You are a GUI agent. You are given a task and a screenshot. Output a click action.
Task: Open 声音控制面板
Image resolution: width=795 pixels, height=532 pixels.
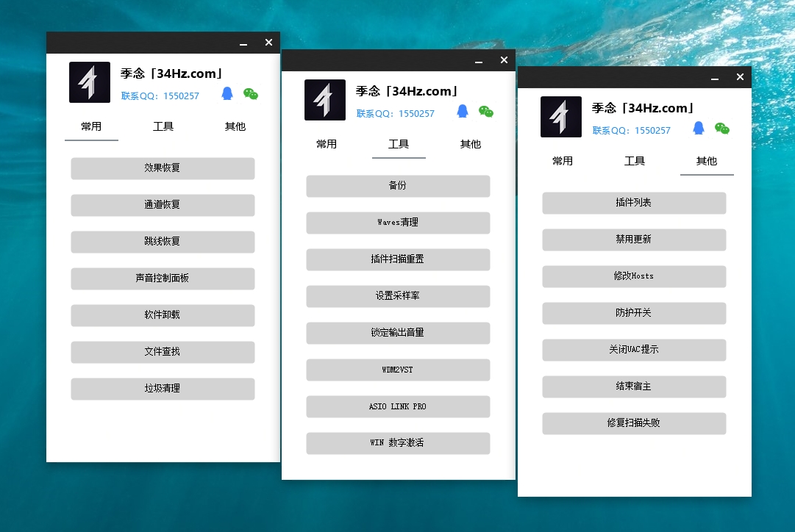tap(163, 278)
